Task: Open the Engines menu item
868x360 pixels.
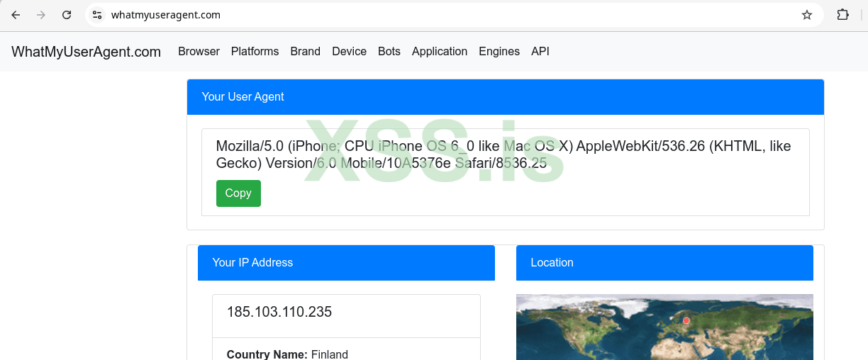Action: 499,52
